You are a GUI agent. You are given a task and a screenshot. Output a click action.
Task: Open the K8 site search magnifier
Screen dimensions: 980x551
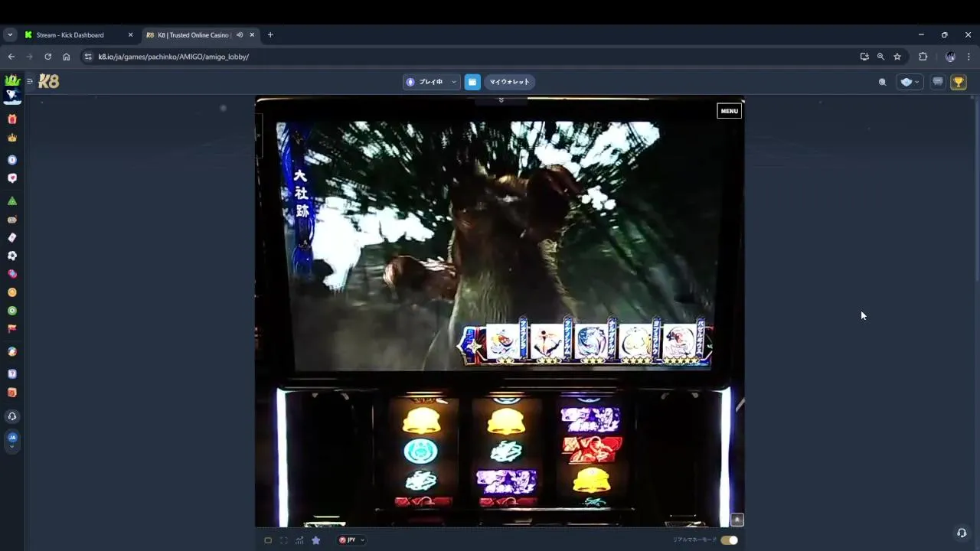(882, 82)
